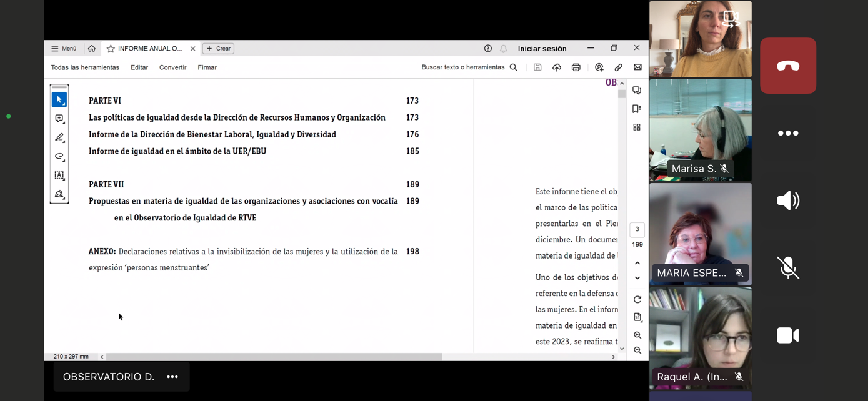Select Marisa S. video tile
868x401 pixels.
701,130
